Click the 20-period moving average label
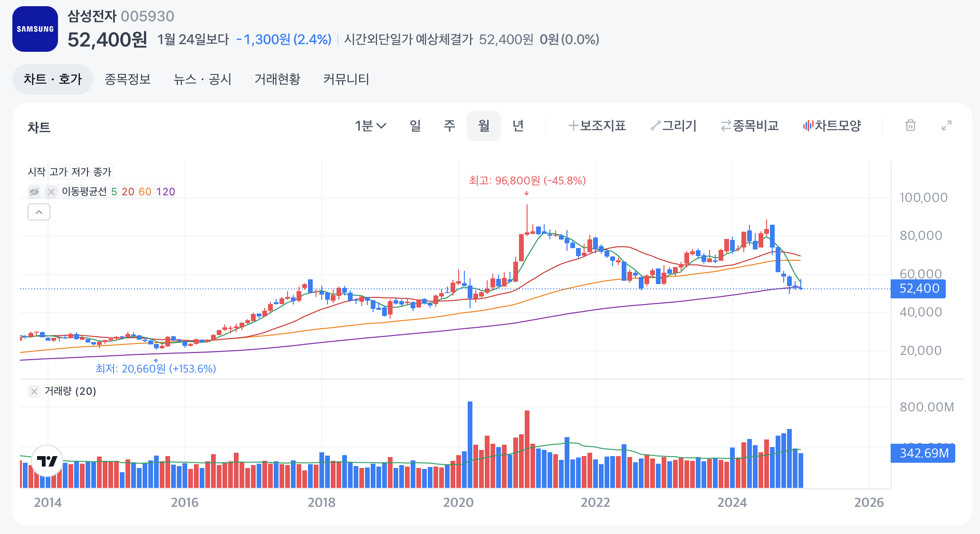 point(128,191)
